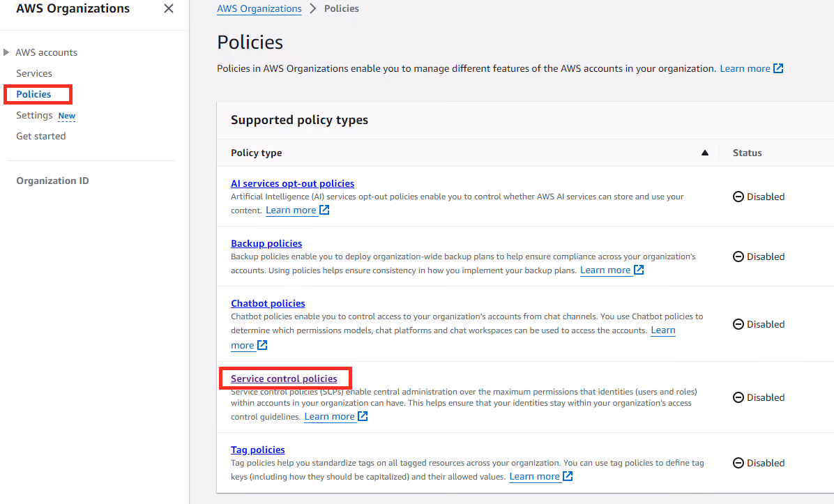The width and height of the screenshot is (834, 504).
Task: Click Organization ID label in sidebar
Action: point(52,181)
